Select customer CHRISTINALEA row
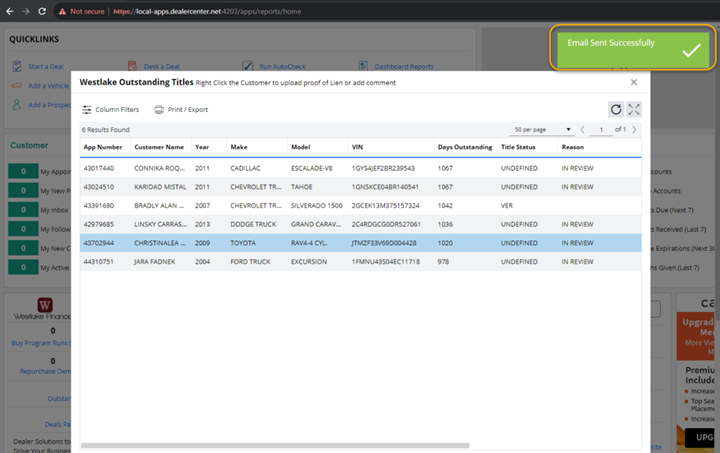720x453 pixels. (360, 243)
